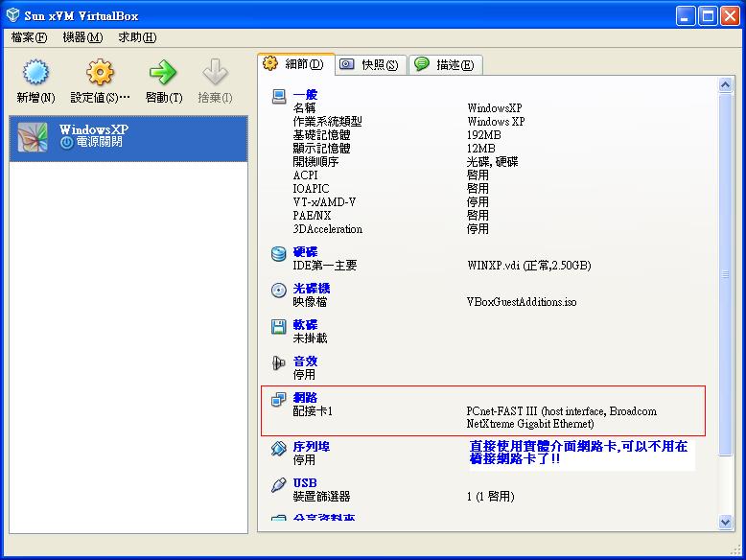Click the 裝置篩選器 device filters label

tap(321, 497)
